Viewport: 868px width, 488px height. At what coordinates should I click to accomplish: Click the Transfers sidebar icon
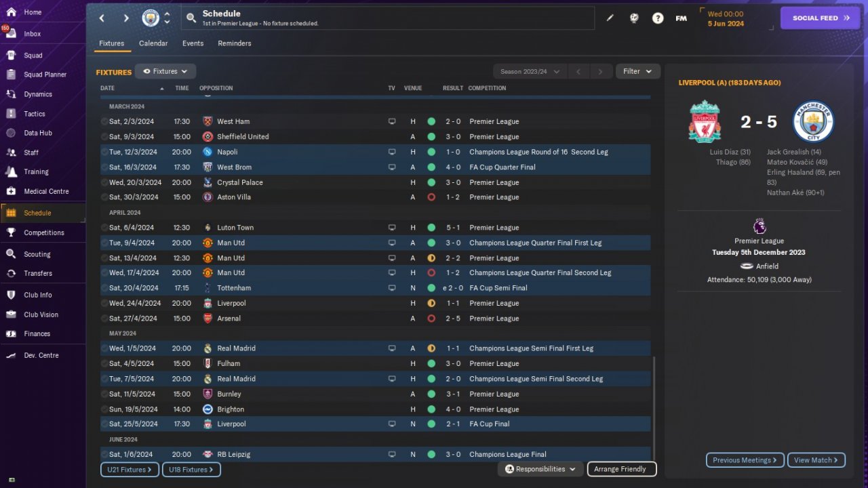pyautogui.click(x=11, y=273)
